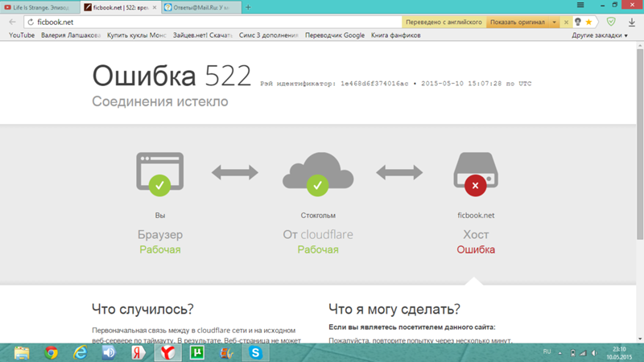Show hidden tray icons arrow

coord(560,353)
